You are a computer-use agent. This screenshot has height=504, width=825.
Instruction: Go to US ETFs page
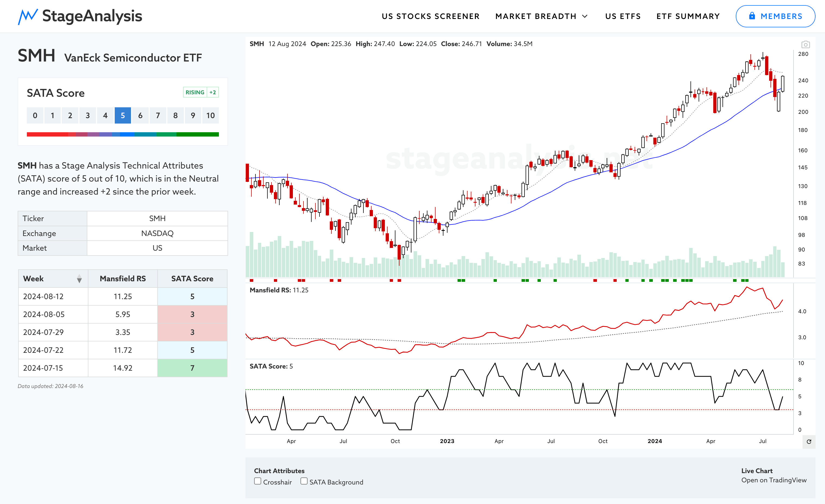(x=623, y=16)
